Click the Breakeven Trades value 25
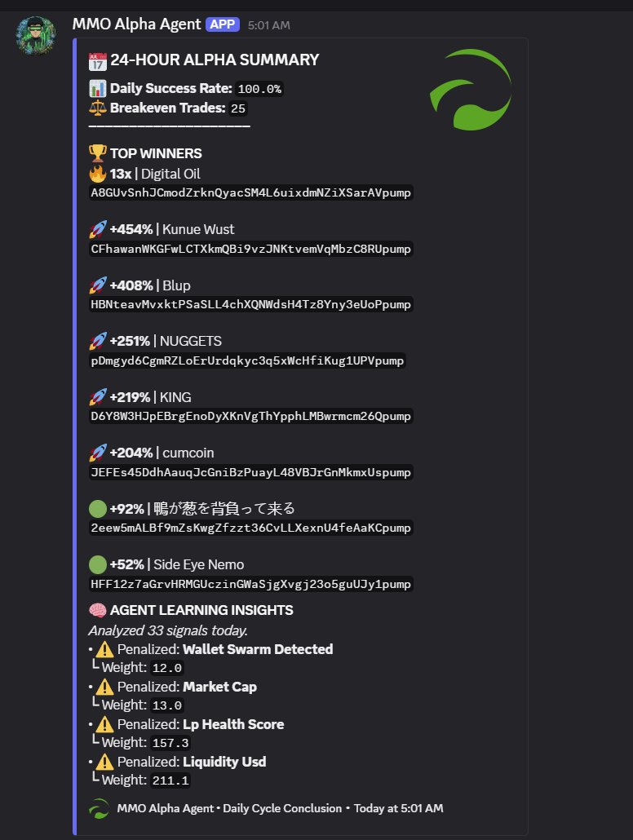This screenshot has height=840, width=633. (x=238, y=108)
